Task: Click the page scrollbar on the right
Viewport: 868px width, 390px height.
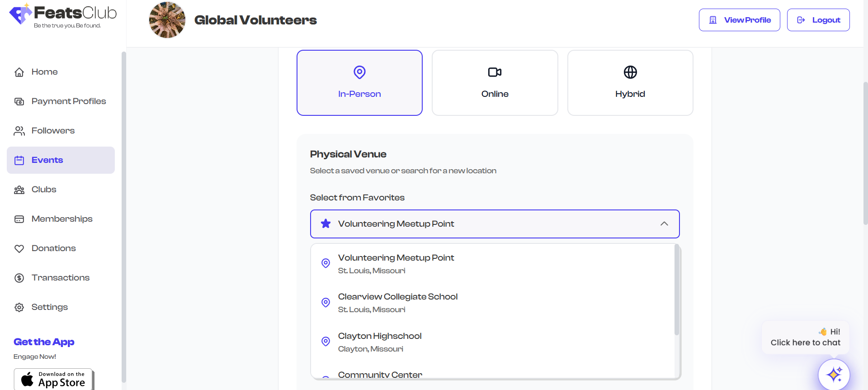Action: [x=865, y=153]
